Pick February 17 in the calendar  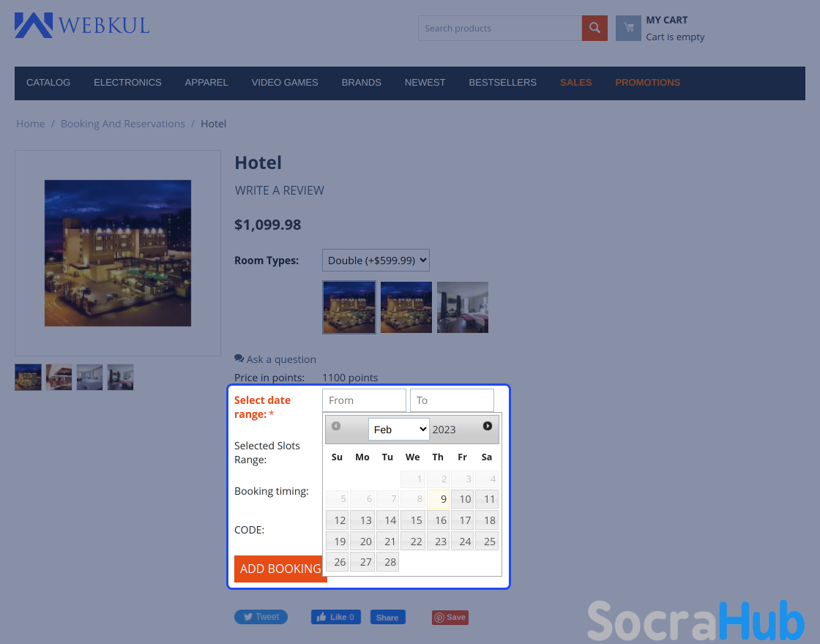click(462, 520)
